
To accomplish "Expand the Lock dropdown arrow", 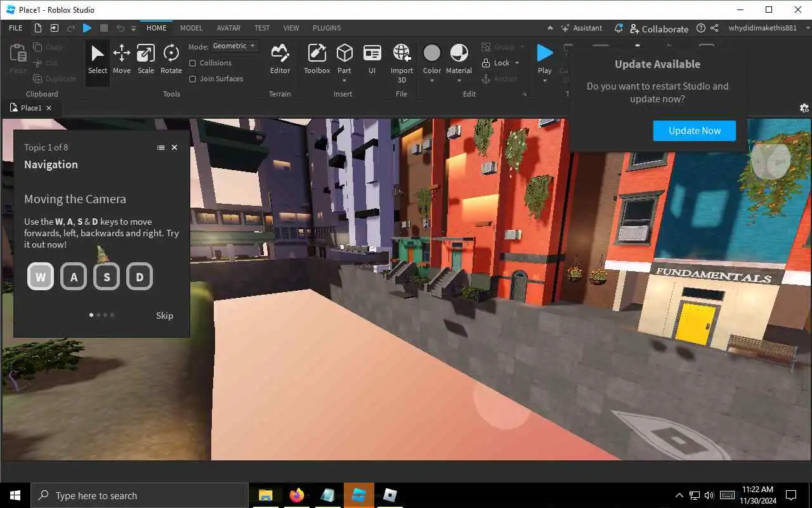I will pos(517,63).
